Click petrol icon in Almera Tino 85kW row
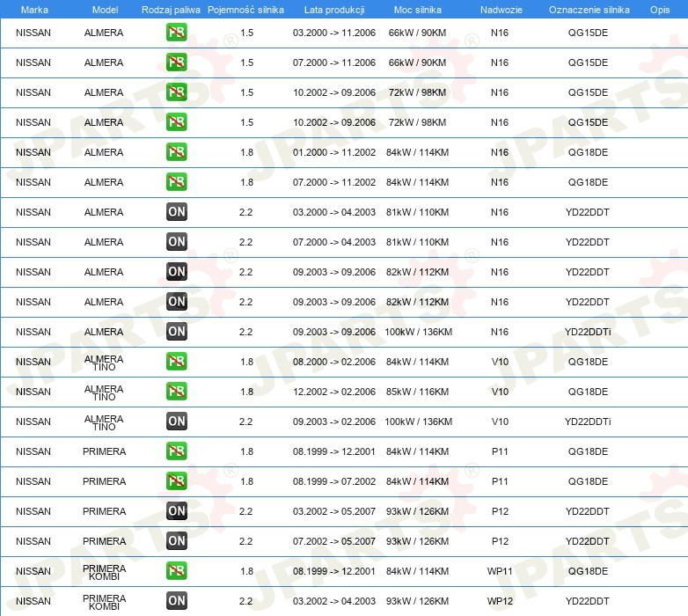Image resolution: width=688 pixels, height=616 pixels. coord(176,392)
